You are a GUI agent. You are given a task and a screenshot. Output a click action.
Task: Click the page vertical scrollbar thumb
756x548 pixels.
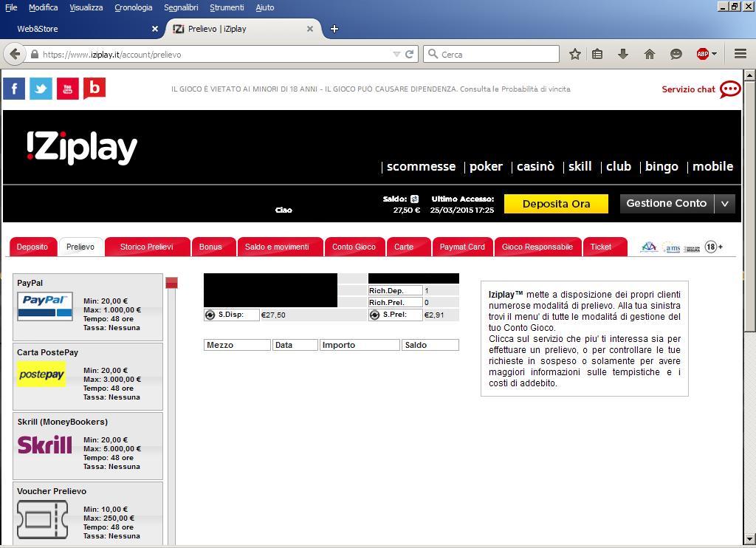tap(749, 206)
